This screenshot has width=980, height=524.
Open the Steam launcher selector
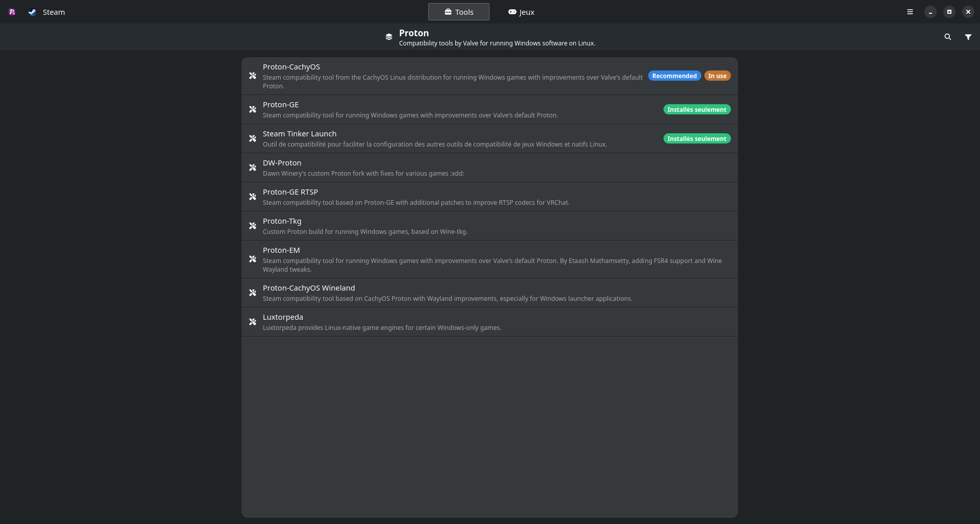point(46,12)
